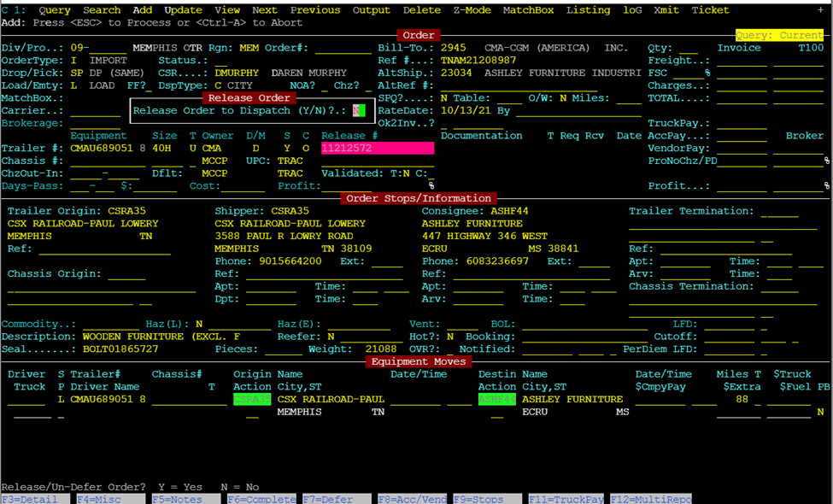Click AltShip value 23034
This screenshot has height=504, width=833.
coord(456,73)
